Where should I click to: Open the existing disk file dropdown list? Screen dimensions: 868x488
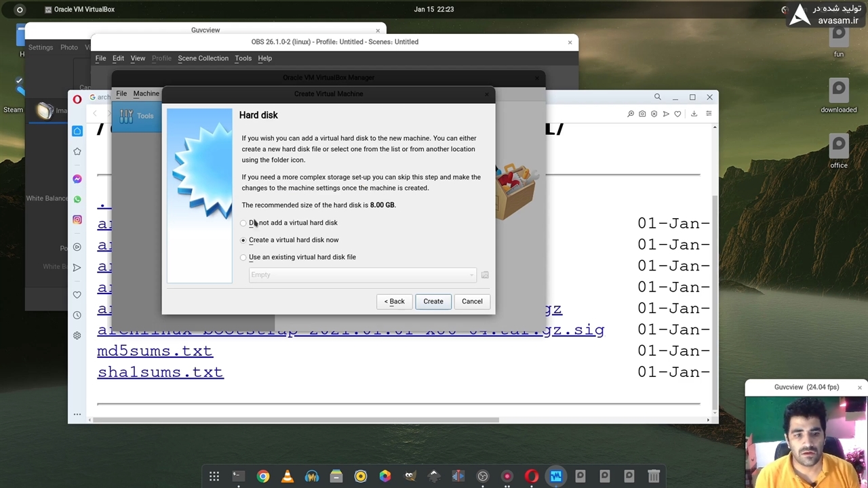click(362, 275)
